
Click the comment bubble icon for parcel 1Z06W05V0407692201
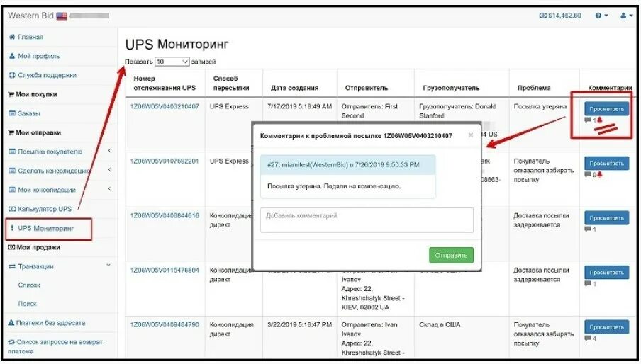(x=588, y=175)
